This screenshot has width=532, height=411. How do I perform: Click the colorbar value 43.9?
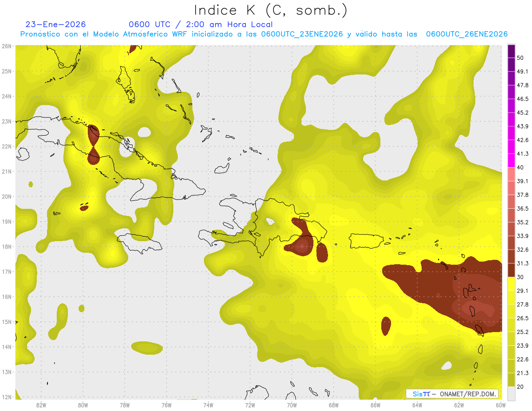tap(523, 126)
